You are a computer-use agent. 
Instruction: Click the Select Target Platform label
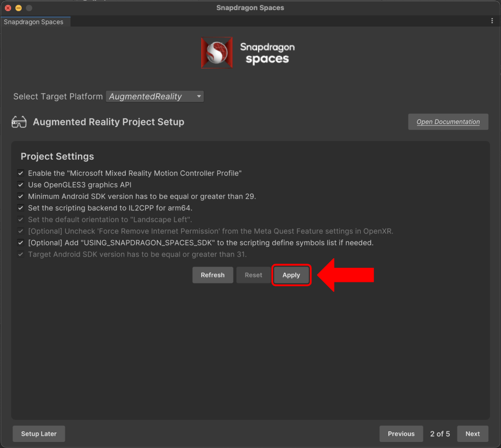(58, 96)
